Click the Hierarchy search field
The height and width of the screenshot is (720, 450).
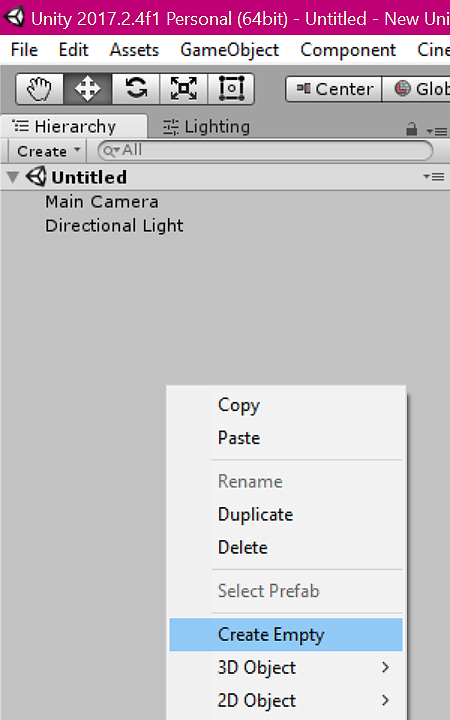[265, 151]
